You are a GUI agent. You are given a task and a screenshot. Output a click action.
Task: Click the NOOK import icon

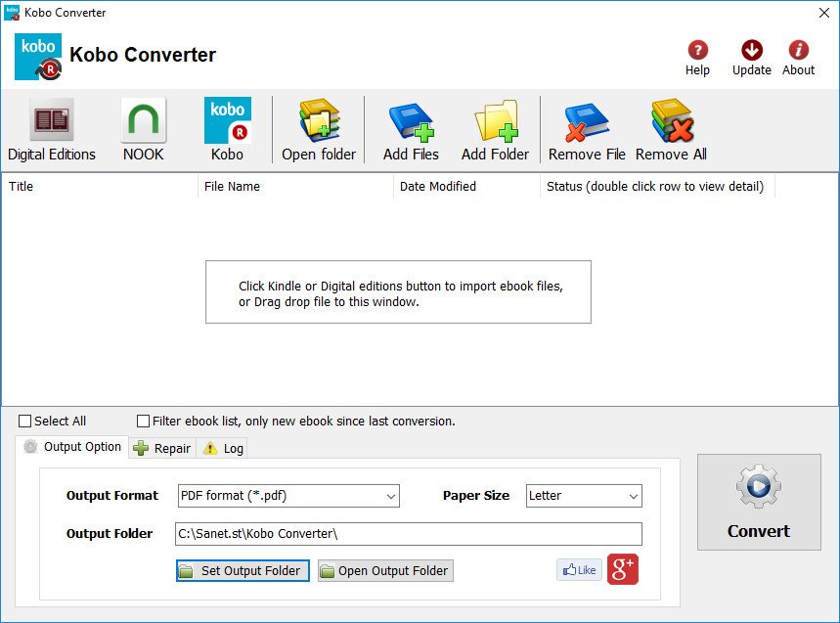143,119
